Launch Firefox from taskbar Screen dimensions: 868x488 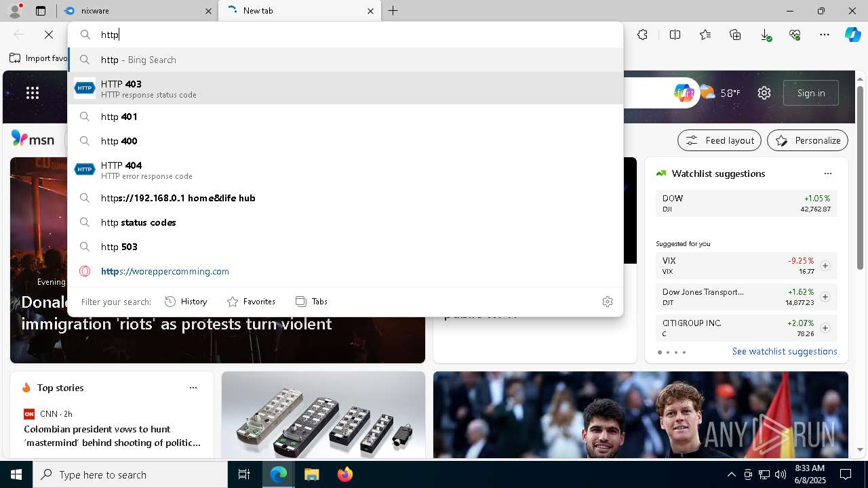point(344,474)
